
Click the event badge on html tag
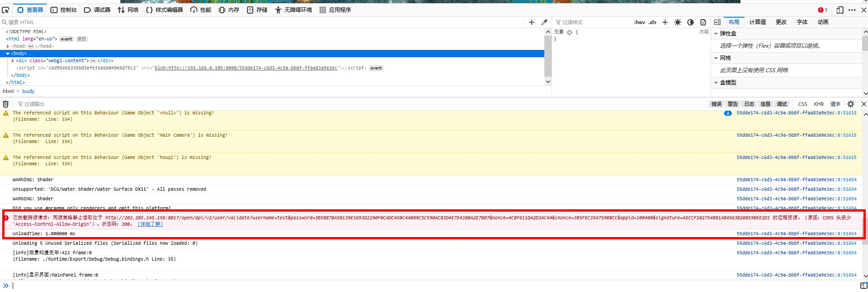(67, 39)
